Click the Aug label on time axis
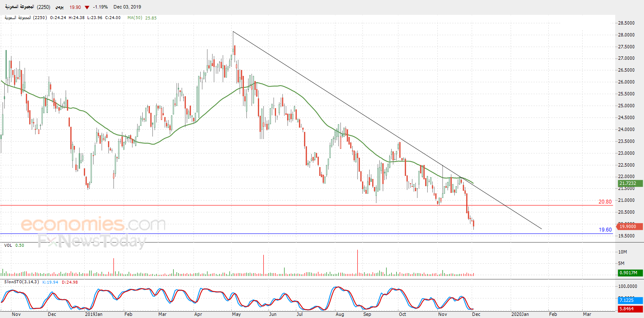The height and width of the screenshot is (318, 644). click(x=340, y=314)
